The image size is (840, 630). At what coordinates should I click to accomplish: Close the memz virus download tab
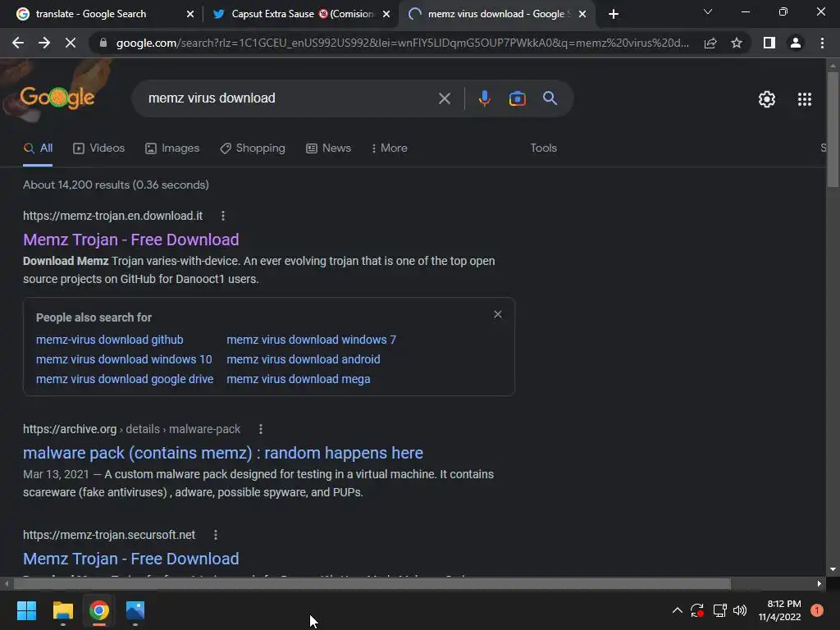click(582, 14)
